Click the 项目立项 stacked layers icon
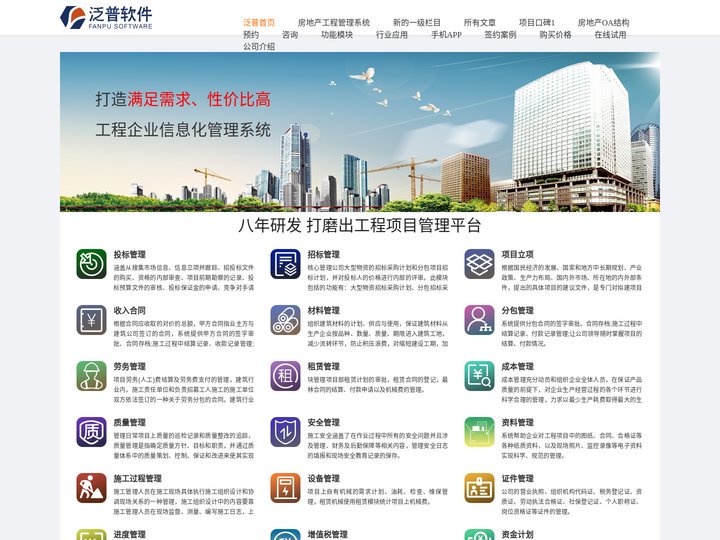 [x=479, y=264]
